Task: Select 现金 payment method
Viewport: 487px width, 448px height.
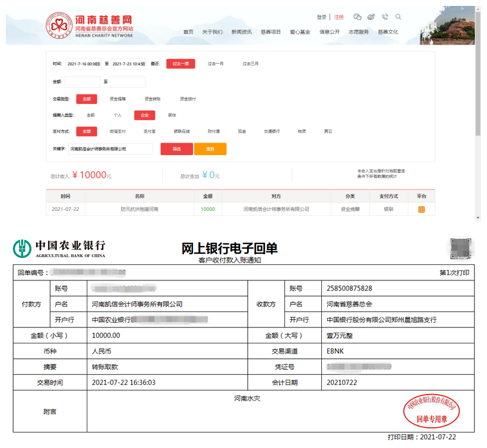Action: click(x=242, y=131)
